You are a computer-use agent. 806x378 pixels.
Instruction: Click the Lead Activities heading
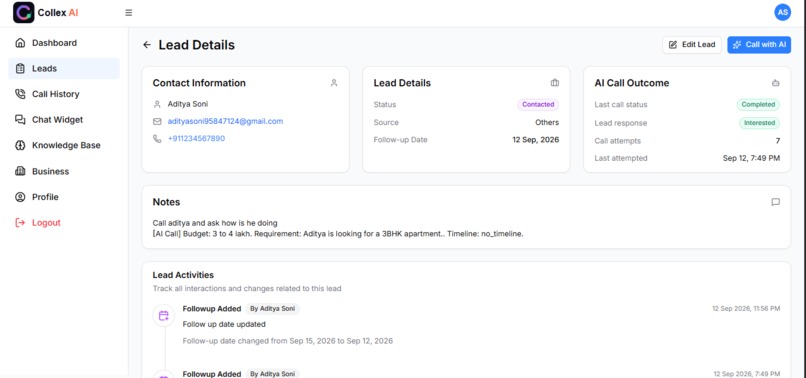183,275
